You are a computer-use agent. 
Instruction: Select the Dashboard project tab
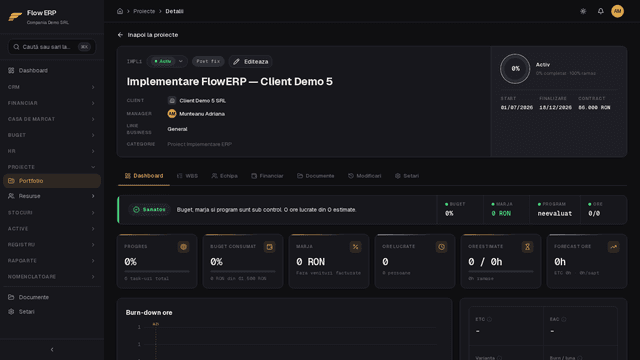tap(144, 176)
